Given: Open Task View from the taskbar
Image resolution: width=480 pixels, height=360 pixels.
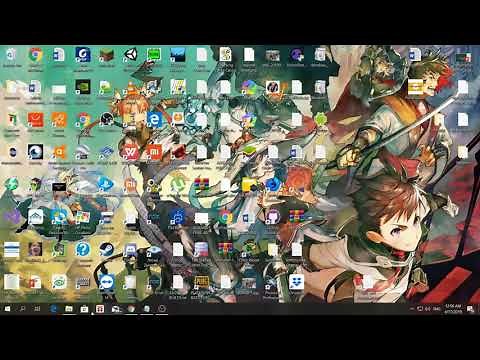Looking at the screenshot, I should click(37, 309).
